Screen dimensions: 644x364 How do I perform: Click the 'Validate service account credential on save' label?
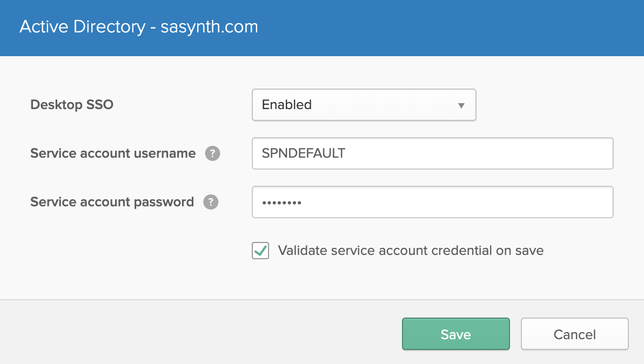411,251
